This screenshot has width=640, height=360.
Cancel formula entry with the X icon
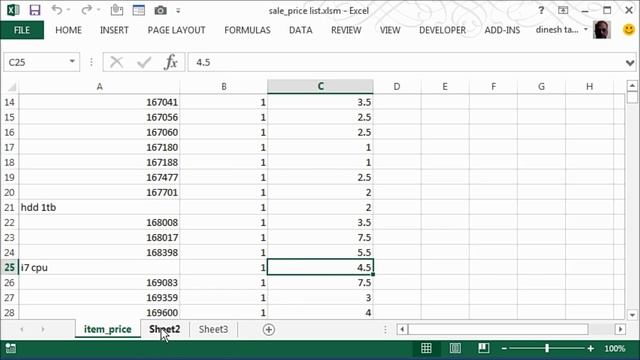click(116, 62)
